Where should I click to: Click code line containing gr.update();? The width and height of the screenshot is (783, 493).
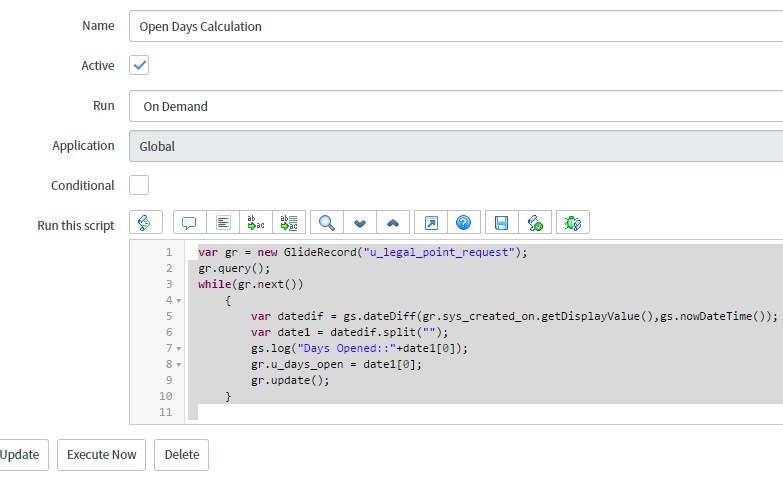[290, 380]
